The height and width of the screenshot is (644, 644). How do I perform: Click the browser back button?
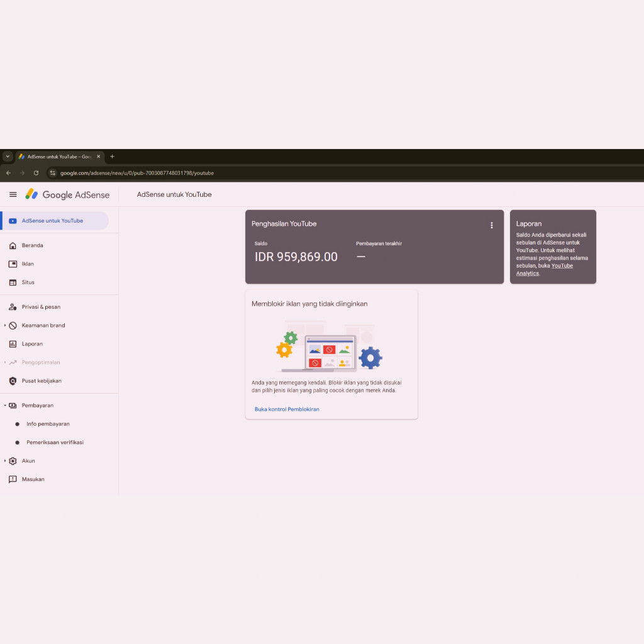click(8, 172)
